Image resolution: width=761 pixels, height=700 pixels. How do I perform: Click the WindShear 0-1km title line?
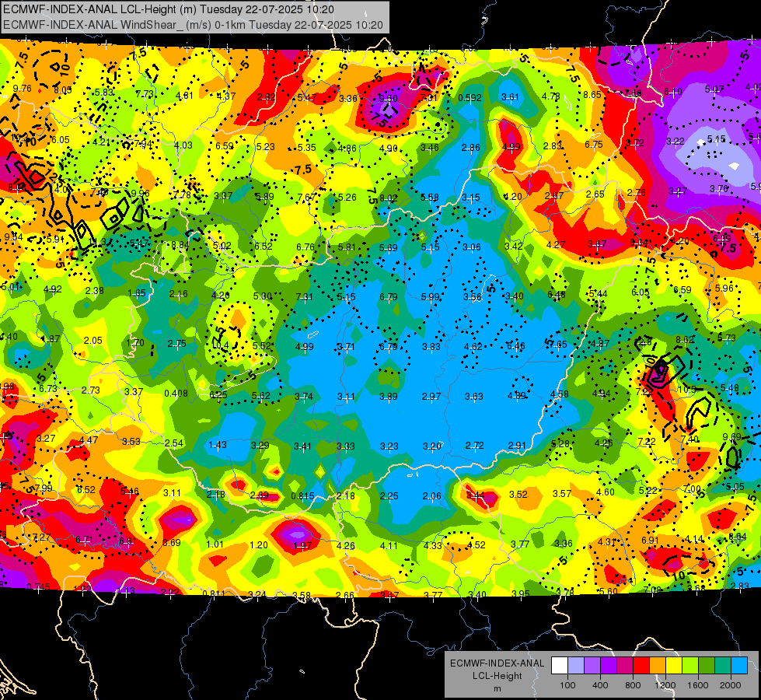193,25
